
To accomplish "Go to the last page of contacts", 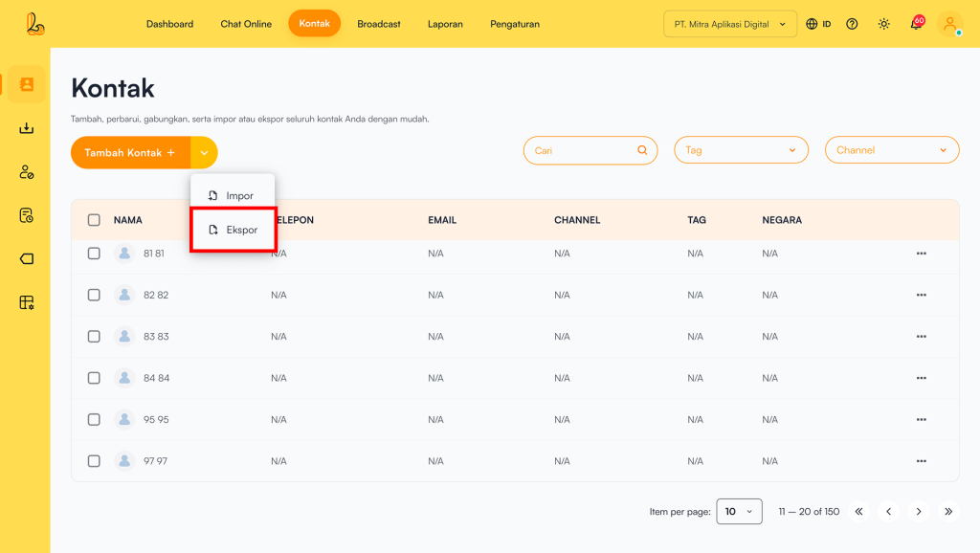I will point(948,512).
